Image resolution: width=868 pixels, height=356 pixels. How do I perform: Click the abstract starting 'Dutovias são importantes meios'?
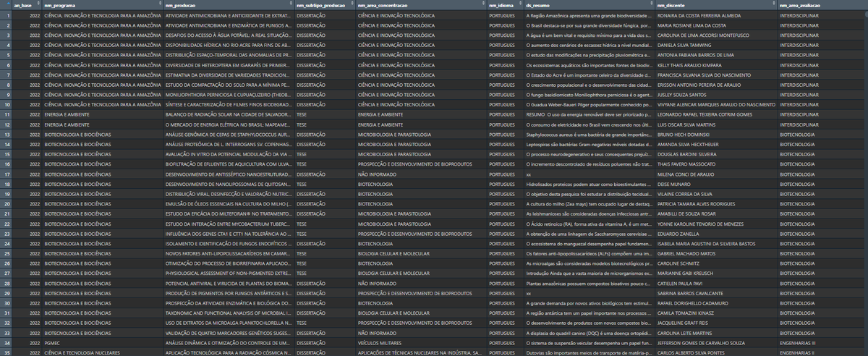(588, 352)
